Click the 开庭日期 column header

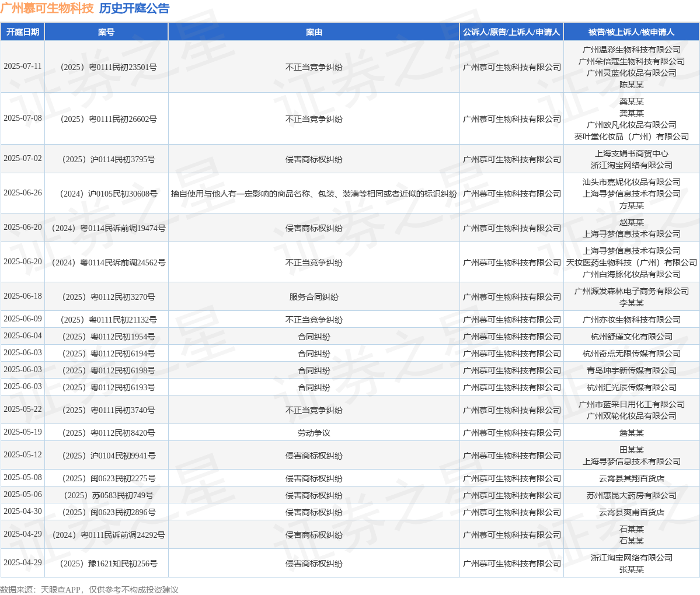pyautogui.click(x=22, y=32)
